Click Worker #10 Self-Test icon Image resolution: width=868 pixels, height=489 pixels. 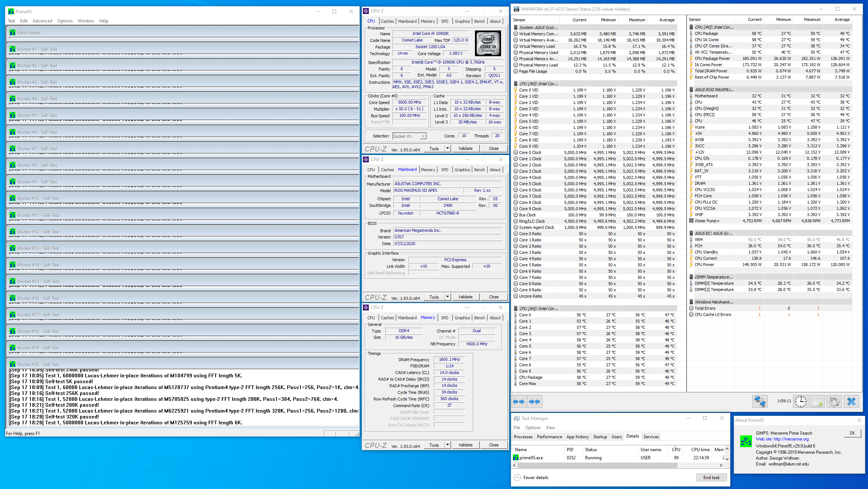point(12,198)
